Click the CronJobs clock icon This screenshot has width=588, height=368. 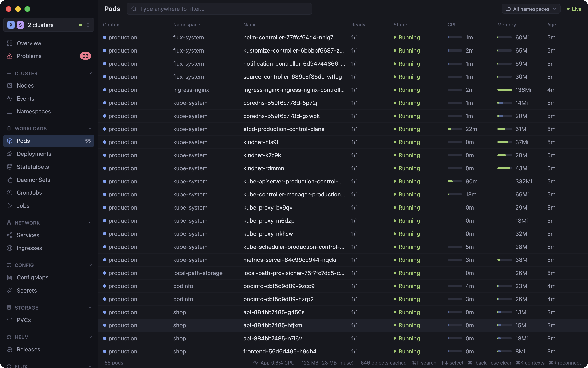(x=9, y=193)
